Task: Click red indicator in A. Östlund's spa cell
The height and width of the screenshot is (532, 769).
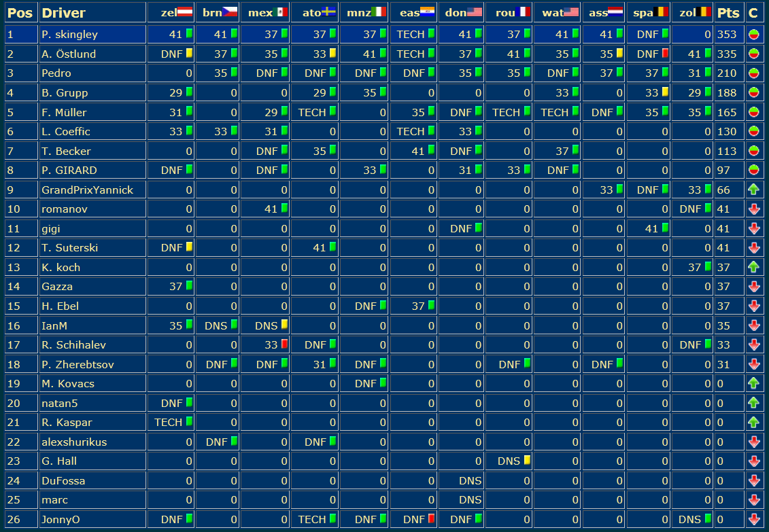Action: (665, 53)
